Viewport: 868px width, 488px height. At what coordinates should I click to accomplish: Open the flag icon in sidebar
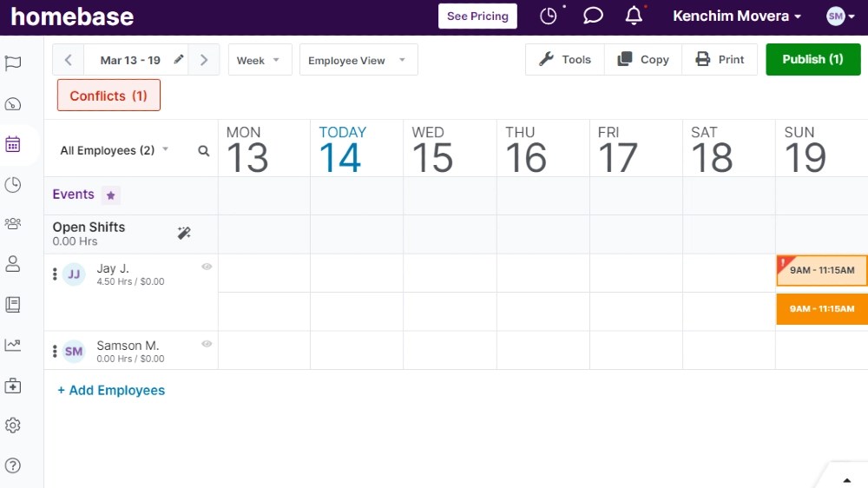point(13,63)
